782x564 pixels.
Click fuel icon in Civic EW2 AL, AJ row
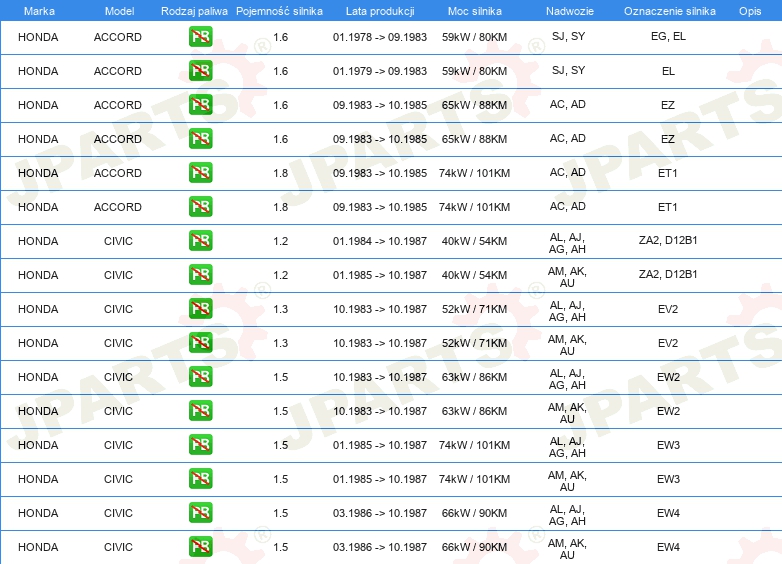(200, 376)
